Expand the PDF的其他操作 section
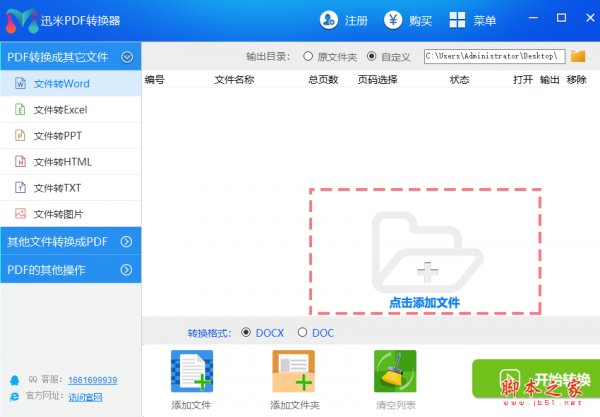 point(70,270)
